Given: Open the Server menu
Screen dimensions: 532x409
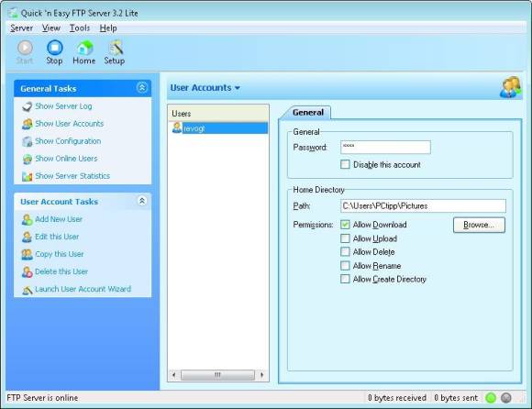Looking at the screenshot, I should [x=21, y=28].
